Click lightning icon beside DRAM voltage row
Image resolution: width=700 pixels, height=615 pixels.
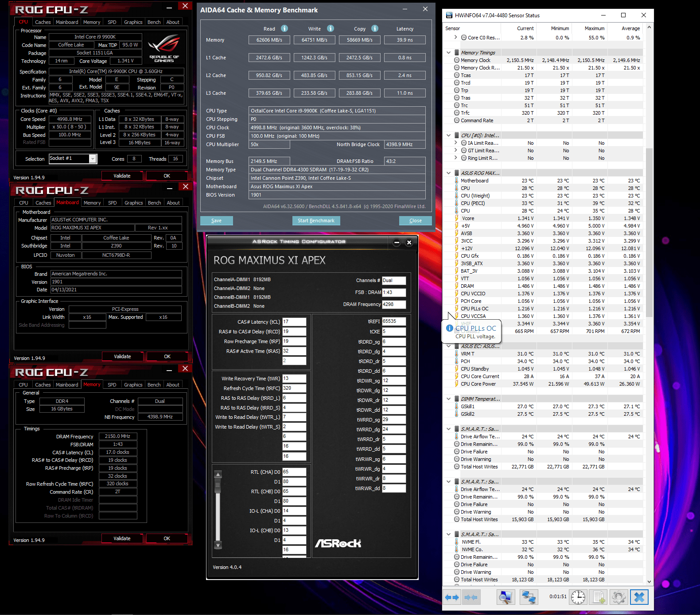(456, 286)
